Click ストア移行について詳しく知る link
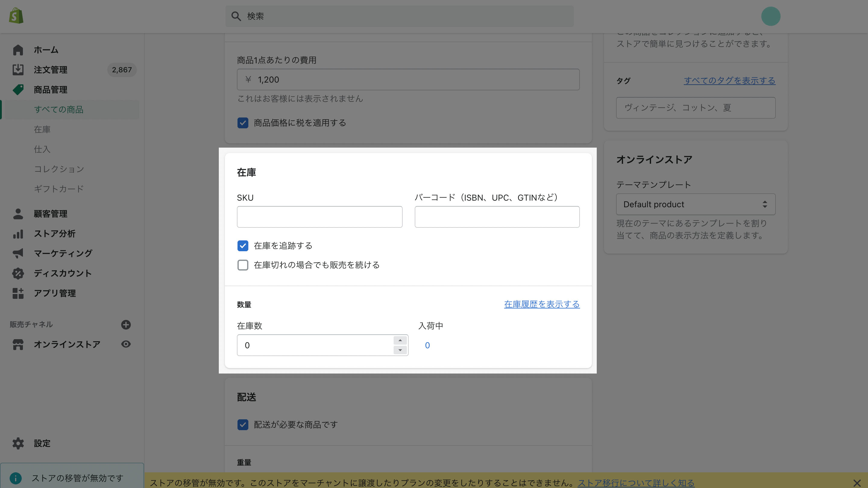 [636, 483]
